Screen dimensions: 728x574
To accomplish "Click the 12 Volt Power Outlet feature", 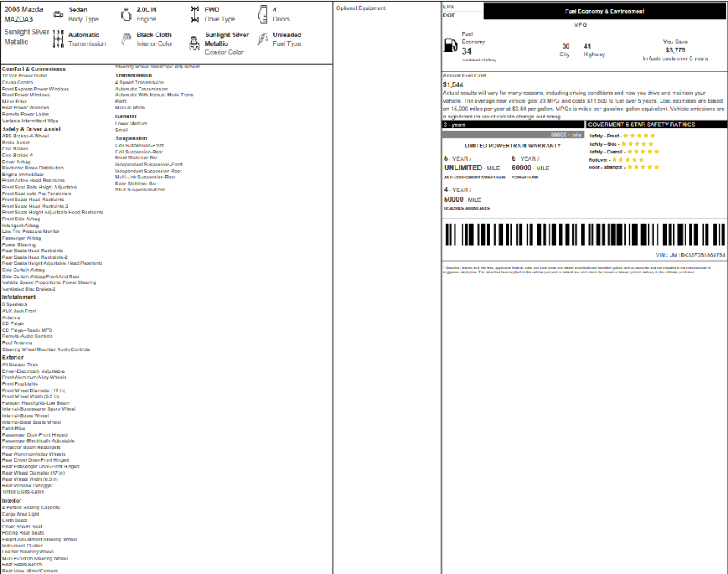I will coord(24,76).
